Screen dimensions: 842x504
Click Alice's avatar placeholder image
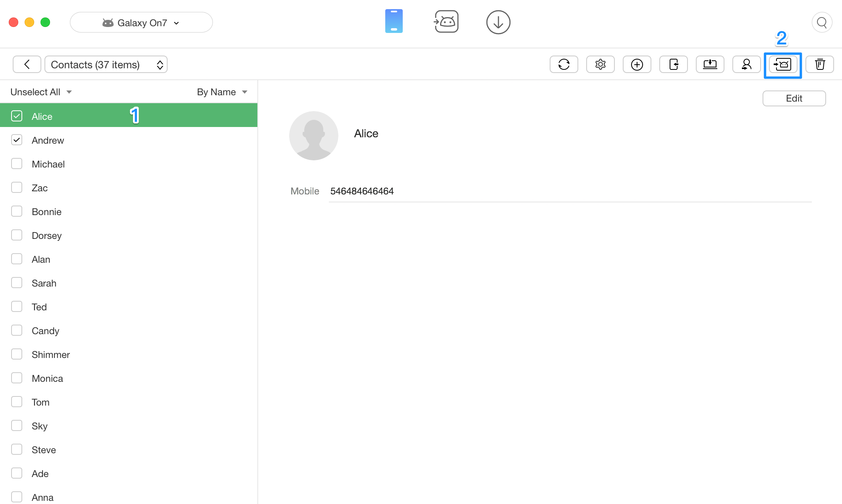click(314, 136)
